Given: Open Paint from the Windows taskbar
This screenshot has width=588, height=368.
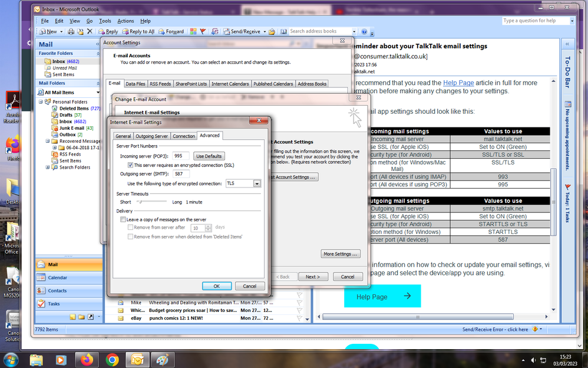Looking at the screenshot, I should 163,360.
